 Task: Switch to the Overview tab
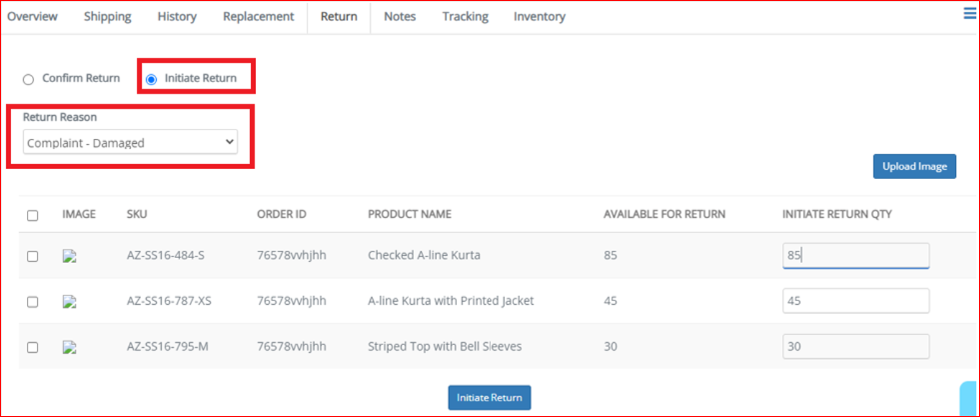click(x=33, y=17)
